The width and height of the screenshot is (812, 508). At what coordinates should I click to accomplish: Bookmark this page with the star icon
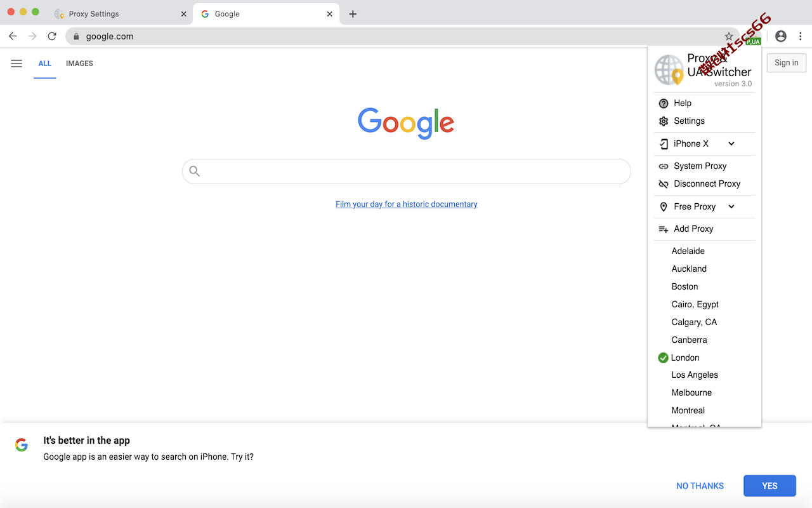click(x=729, y=36)
